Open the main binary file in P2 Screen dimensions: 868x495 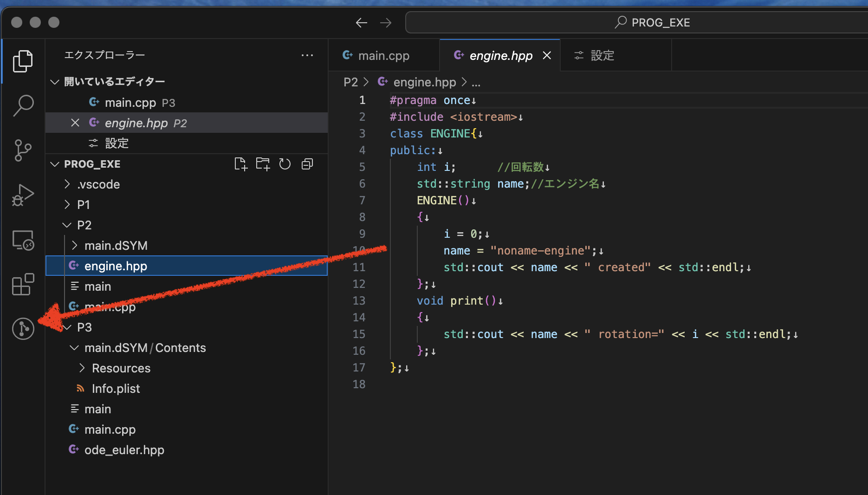click(187, 286)
